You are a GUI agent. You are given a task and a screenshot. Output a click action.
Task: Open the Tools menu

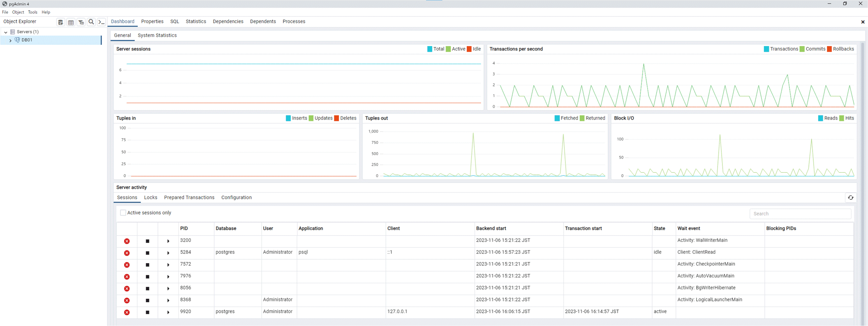pyautogui.click(x=32, y=12)
